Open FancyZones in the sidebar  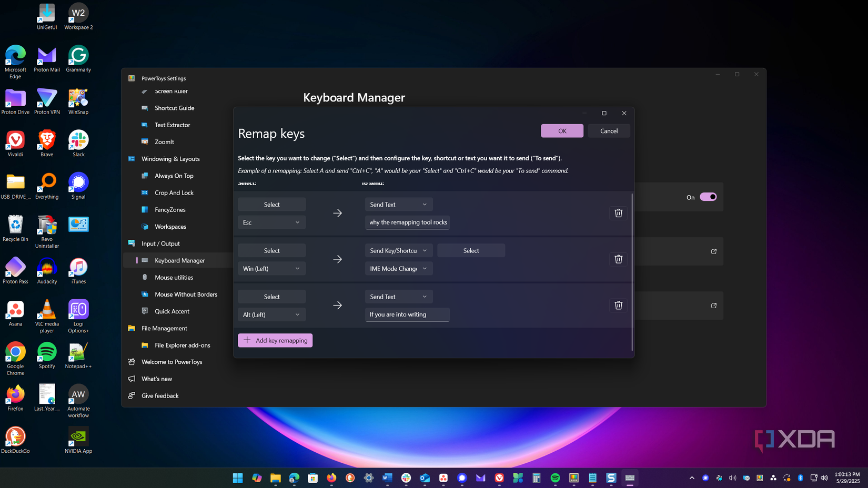(x=170, y=210)
